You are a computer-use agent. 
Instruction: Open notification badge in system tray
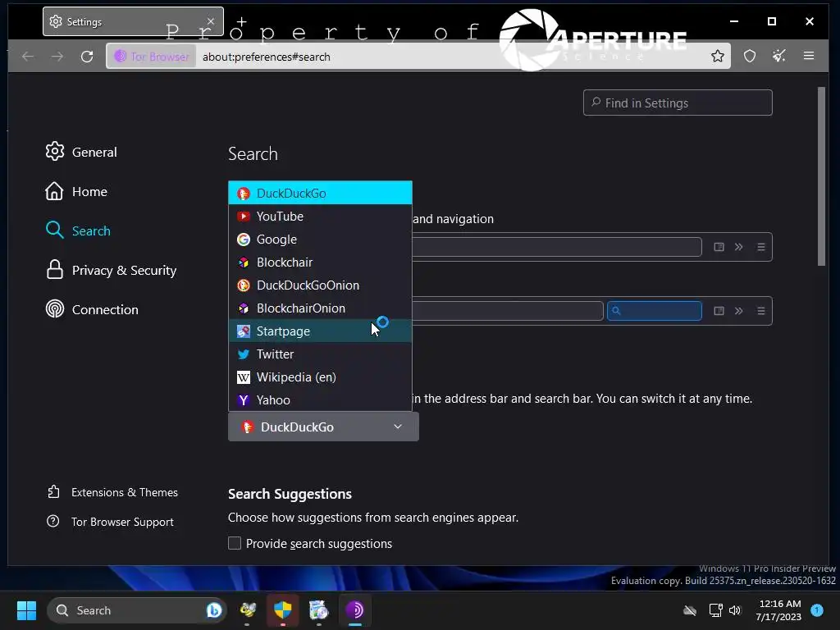tap(817, 610)
